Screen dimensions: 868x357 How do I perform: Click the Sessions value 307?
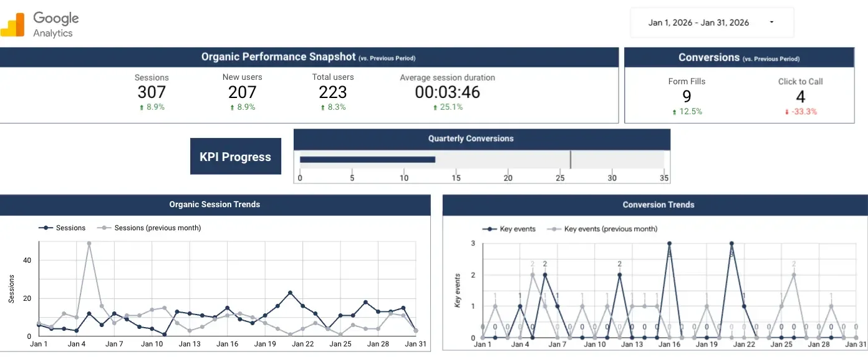coord(152,92)
